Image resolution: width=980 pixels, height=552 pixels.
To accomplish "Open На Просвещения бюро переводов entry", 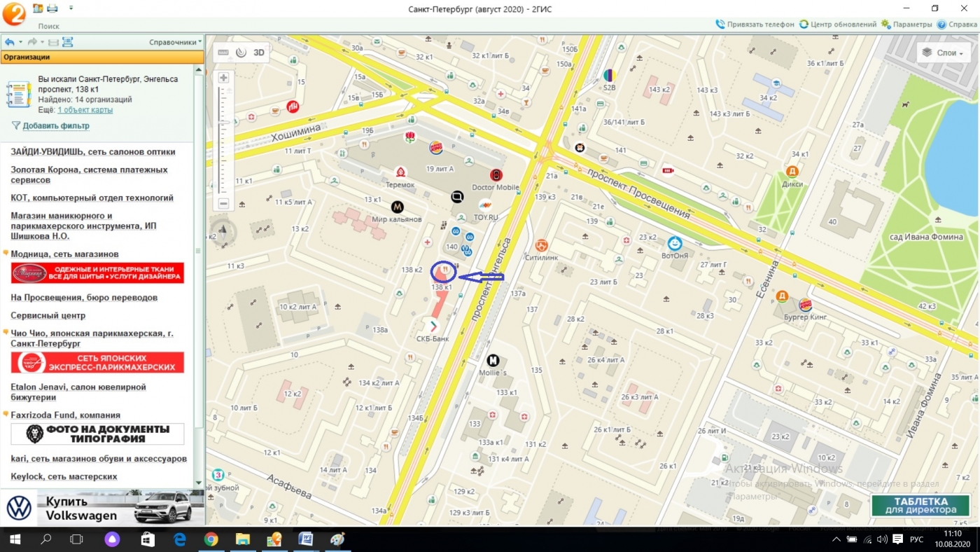I will pos(84,298).
